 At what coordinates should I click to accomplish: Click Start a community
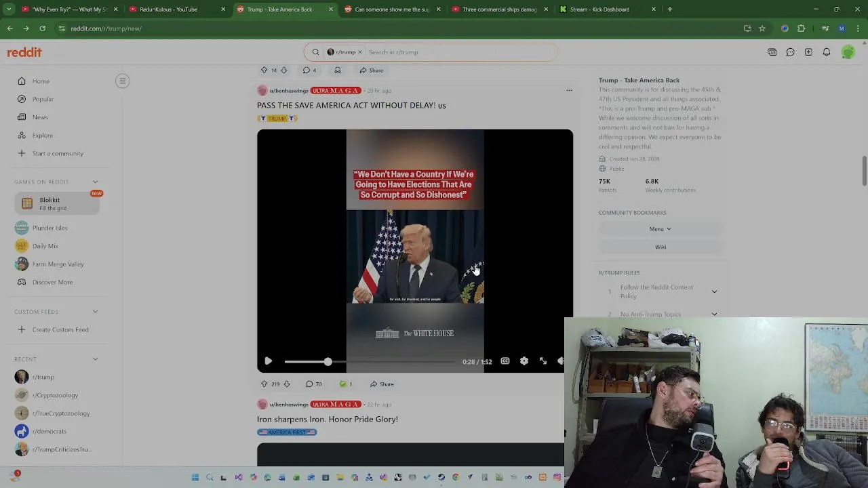click(58, 153)
